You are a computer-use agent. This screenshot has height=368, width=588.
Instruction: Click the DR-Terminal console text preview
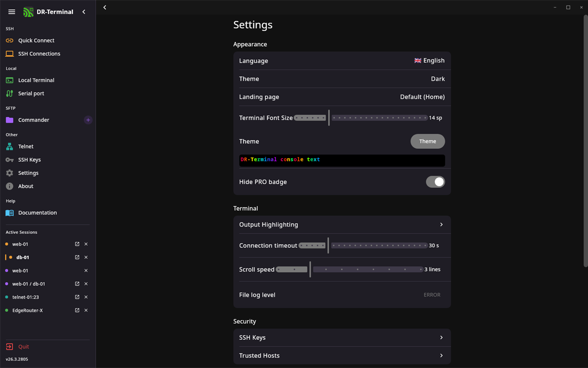[x=342, y=160]
